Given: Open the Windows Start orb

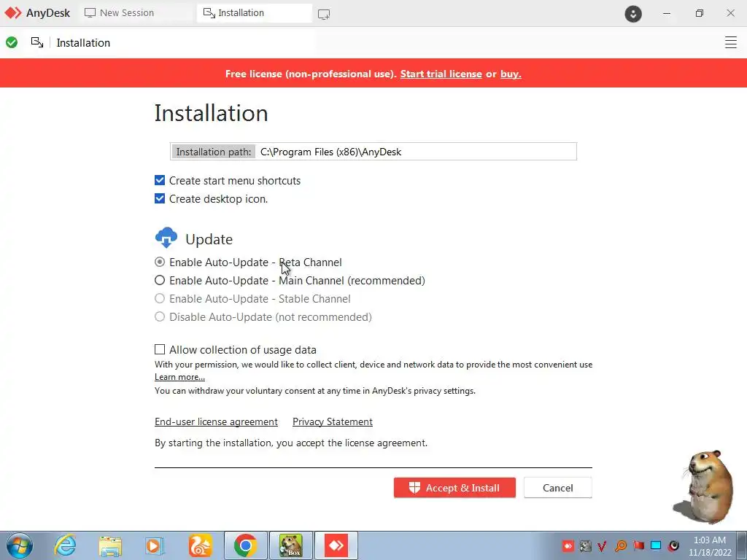Looking at the screenshot, I should click(20, 545).
